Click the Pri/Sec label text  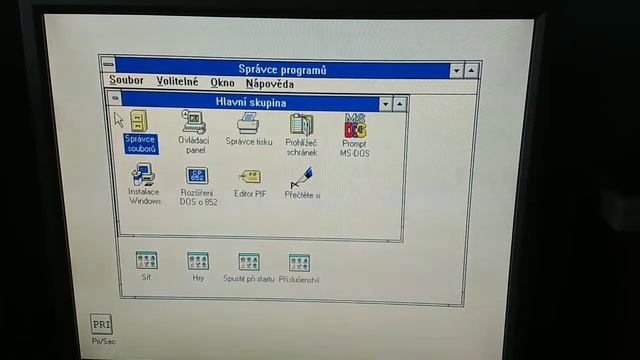coord(104,341)
